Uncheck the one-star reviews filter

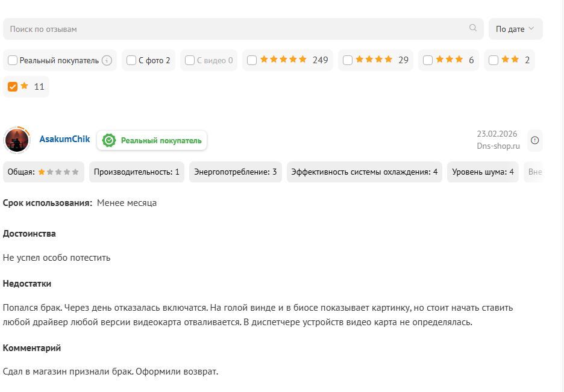click(x=13, y=87)
